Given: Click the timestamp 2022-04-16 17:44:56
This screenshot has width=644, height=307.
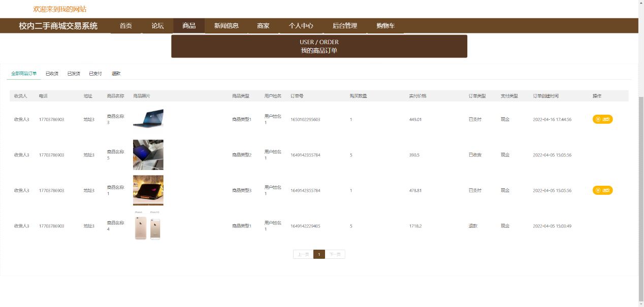Looking at the screenshot, I should tap(552, 120).
